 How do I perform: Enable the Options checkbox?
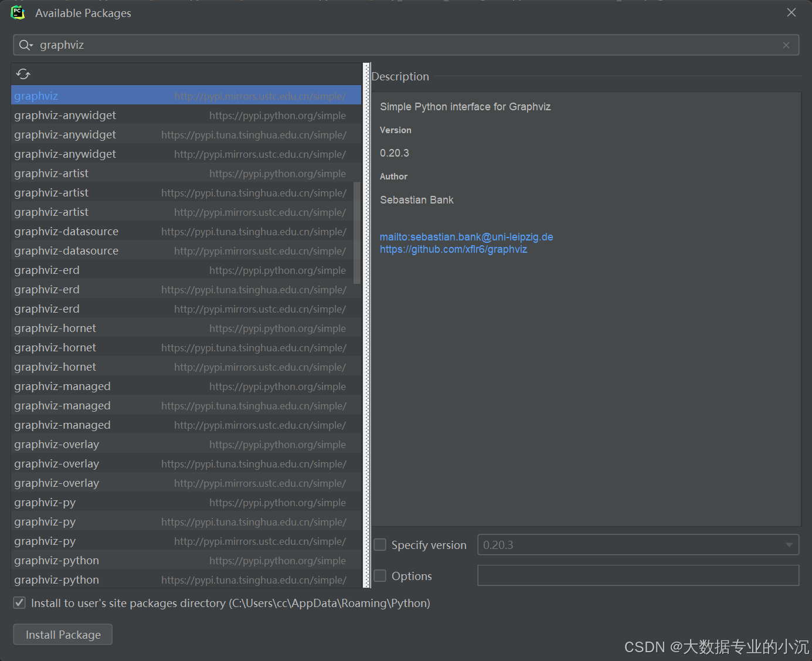(380, 576)
